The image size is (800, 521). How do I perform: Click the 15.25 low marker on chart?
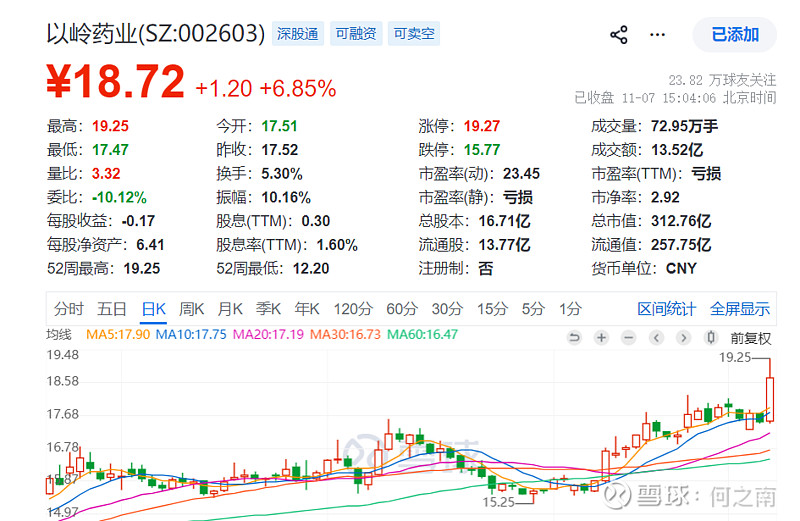498,502
